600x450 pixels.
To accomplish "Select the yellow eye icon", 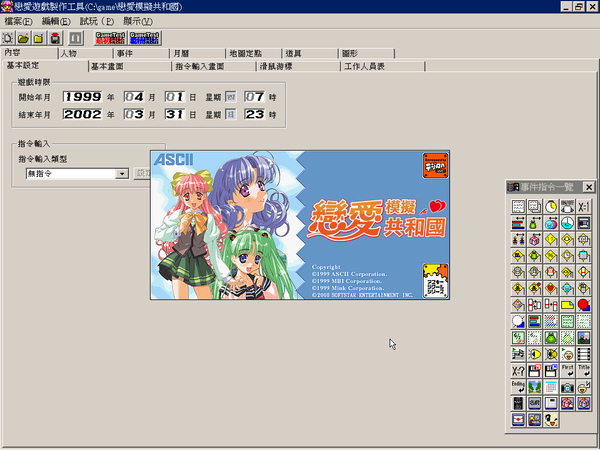I will pyautogui.click(x=534, y=354).
